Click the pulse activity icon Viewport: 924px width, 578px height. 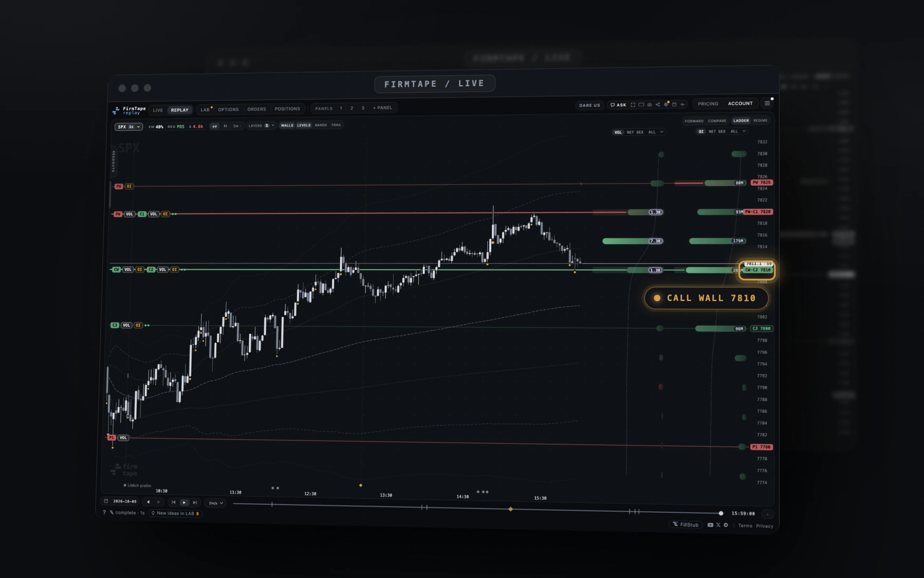pyautogui.click(x=683, y=104)
